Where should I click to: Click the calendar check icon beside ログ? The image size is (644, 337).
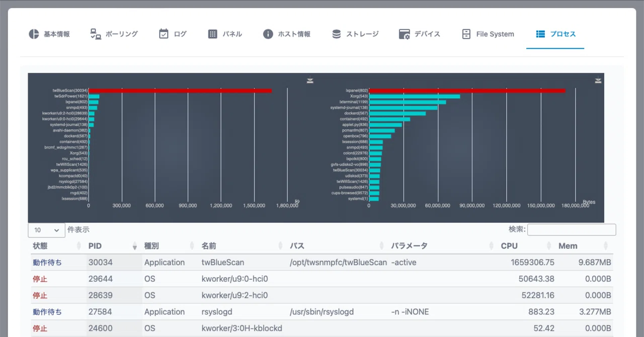(164, 34)
